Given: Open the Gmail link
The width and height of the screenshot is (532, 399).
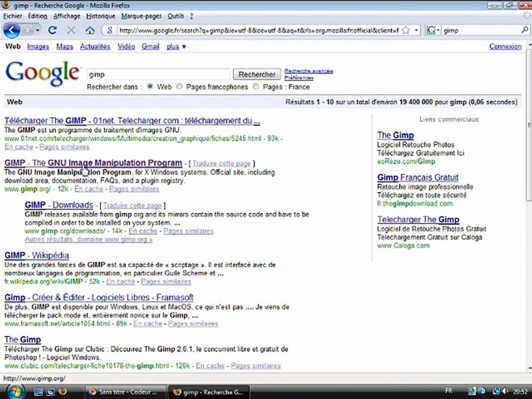Looking at the screenshot, I should tap(151, 47).
